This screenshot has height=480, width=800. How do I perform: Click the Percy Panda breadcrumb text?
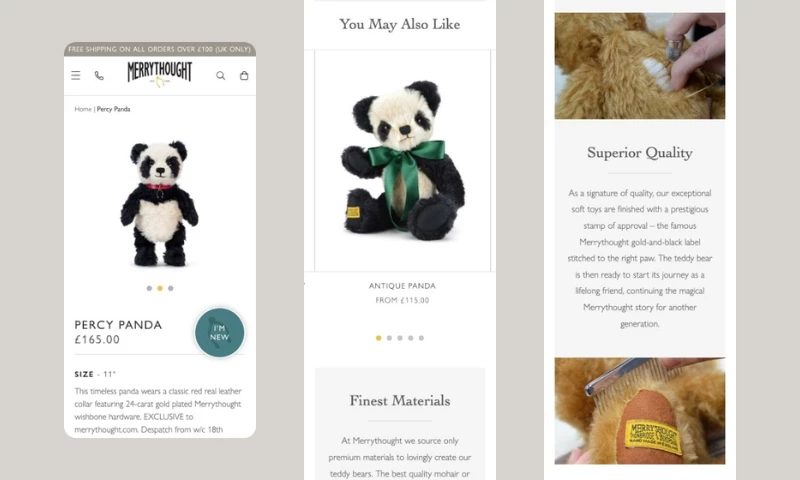113,109
